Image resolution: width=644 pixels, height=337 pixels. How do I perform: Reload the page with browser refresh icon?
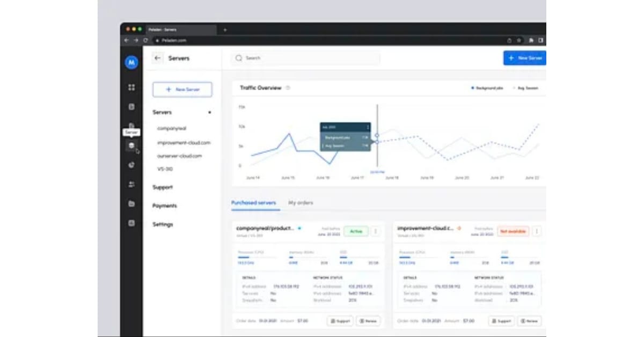point(145,40)
